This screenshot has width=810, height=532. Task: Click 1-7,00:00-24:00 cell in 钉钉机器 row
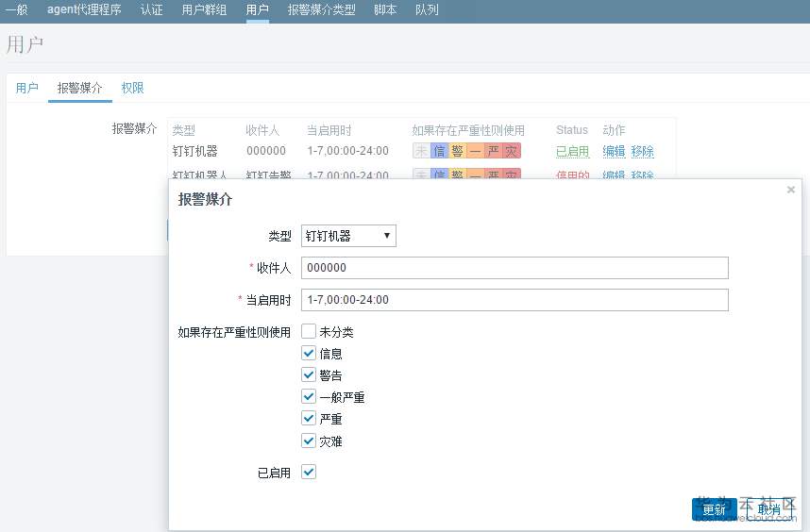pyautogui.click(x=347, y=151)
